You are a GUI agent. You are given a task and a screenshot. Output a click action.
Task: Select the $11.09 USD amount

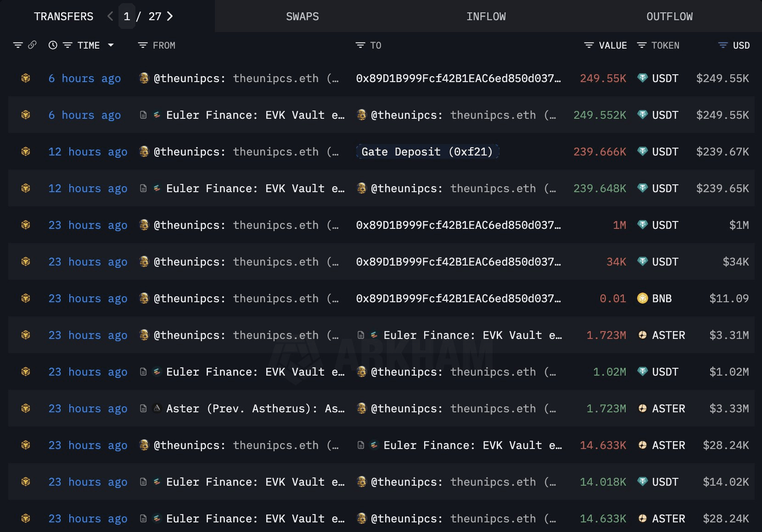[x=729, y=299]
